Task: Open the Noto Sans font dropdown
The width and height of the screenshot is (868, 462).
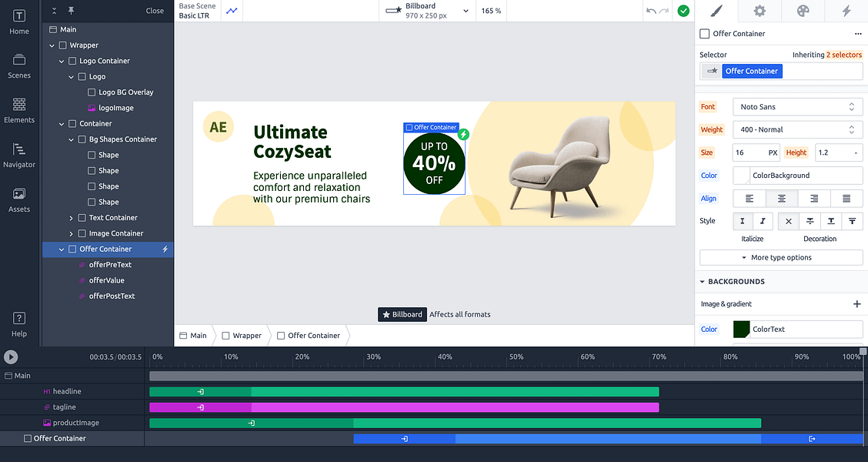Action: [798, 107]
